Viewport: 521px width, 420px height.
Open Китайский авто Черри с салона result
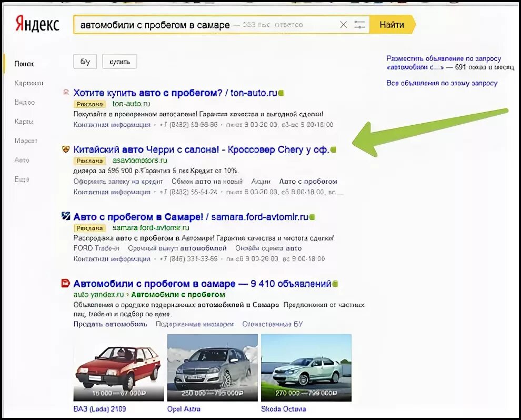coord(201,150)
